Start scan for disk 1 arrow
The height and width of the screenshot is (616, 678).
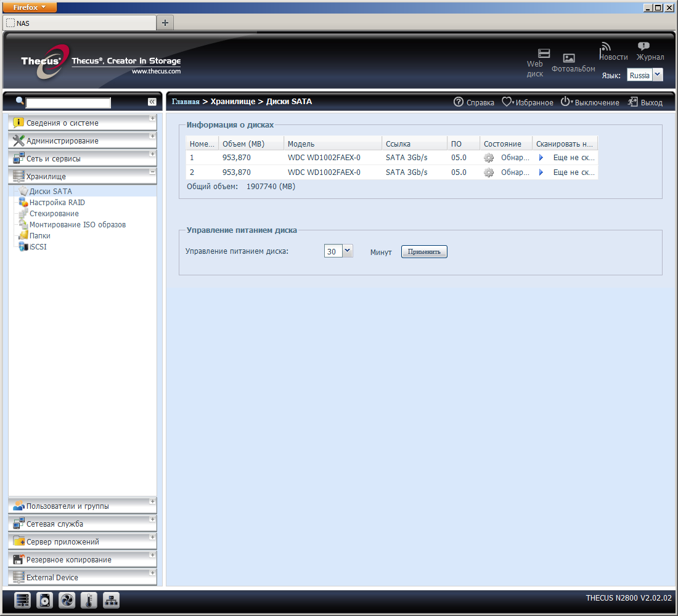tap(541, 158)
